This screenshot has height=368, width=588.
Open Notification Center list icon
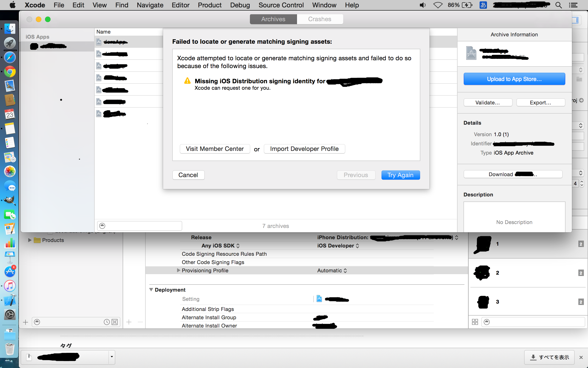tap(574, 5)
